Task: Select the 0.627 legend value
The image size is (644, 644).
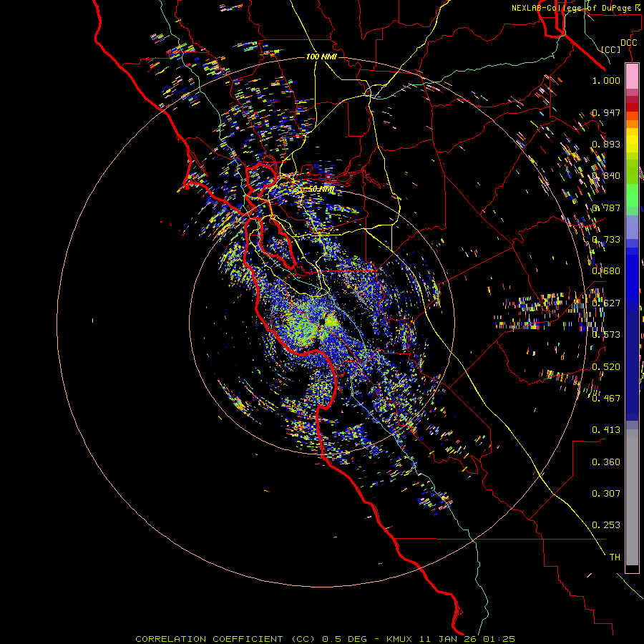Action: (x=606, y=303)
